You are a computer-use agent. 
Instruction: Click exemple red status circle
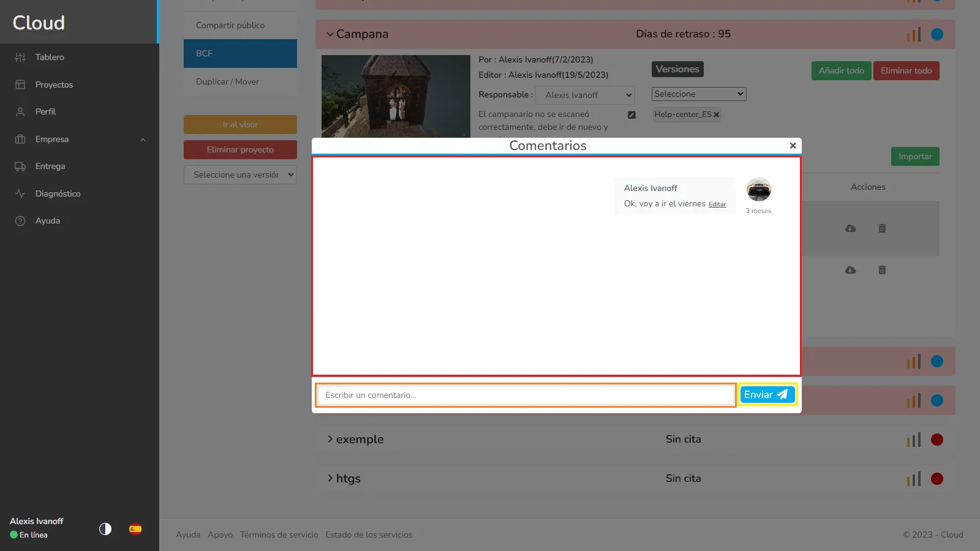(937, 440)
